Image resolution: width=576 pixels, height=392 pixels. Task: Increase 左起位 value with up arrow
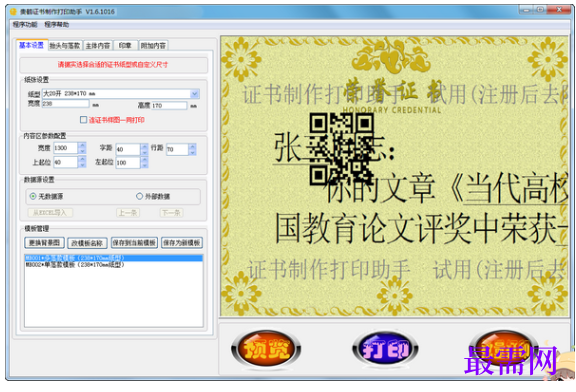tap(144, 160)
